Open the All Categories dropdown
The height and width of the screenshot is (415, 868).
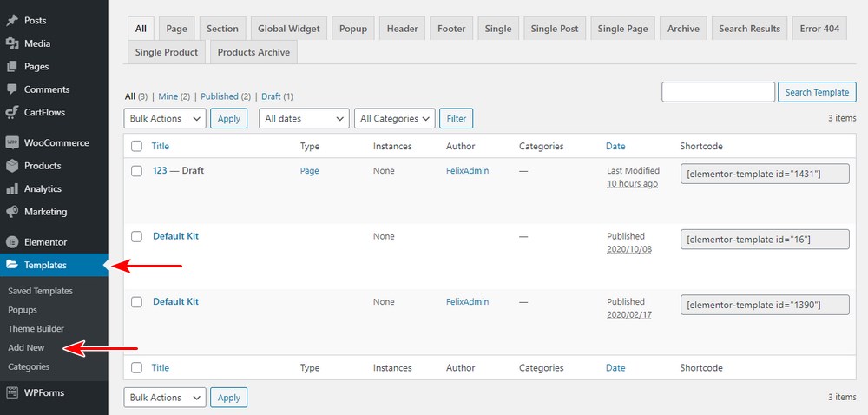(394, 118)
